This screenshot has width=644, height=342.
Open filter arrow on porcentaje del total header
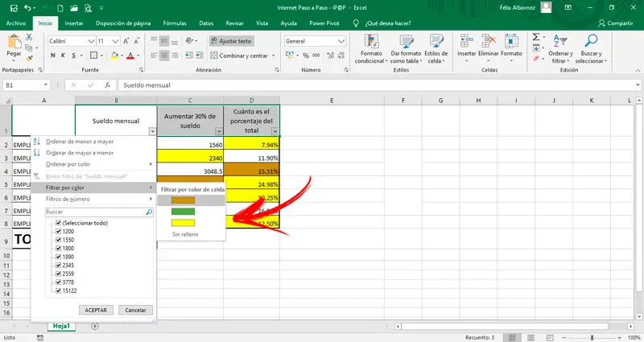pos(275,131)
